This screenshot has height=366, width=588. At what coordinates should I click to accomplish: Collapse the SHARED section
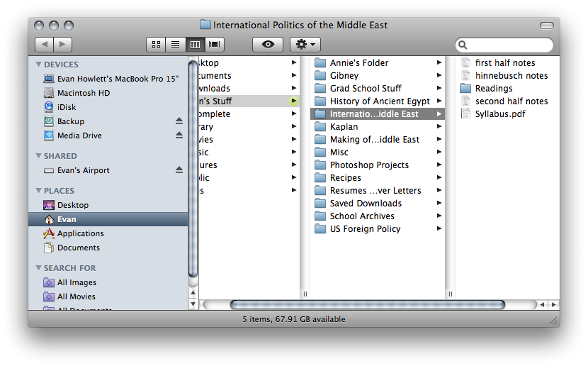38,156
